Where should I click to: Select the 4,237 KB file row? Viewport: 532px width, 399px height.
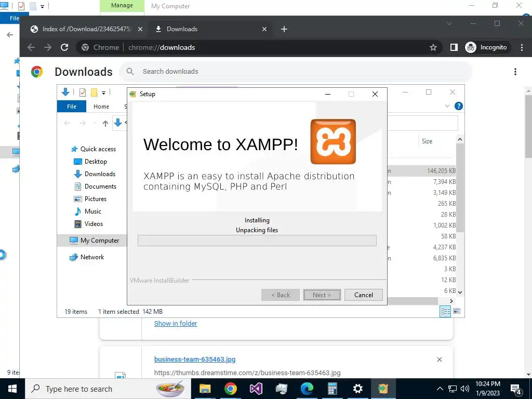tap(421, 247)
